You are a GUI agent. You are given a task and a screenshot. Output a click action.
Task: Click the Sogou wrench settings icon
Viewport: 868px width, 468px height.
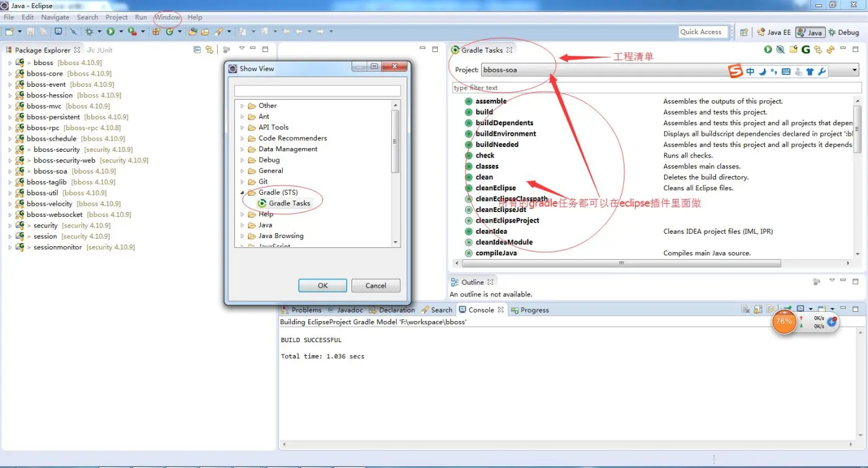pyautogui.click(x=822, y=72)
